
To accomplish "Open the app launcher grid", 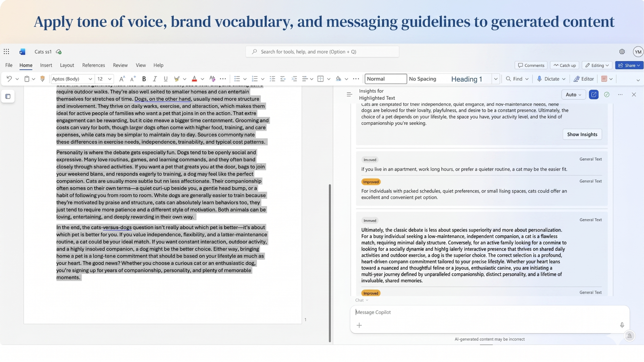I will (x=6, y=52).
